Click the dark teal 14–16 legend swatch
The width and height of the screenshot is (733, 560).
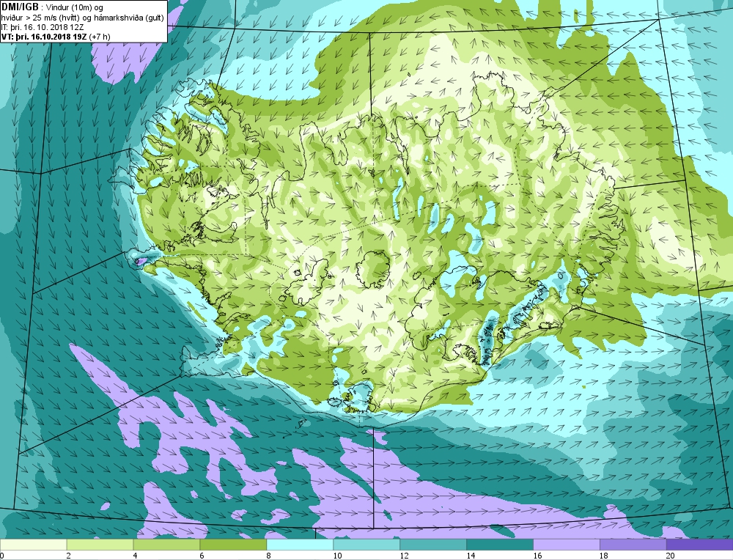(x=499, y=545)
